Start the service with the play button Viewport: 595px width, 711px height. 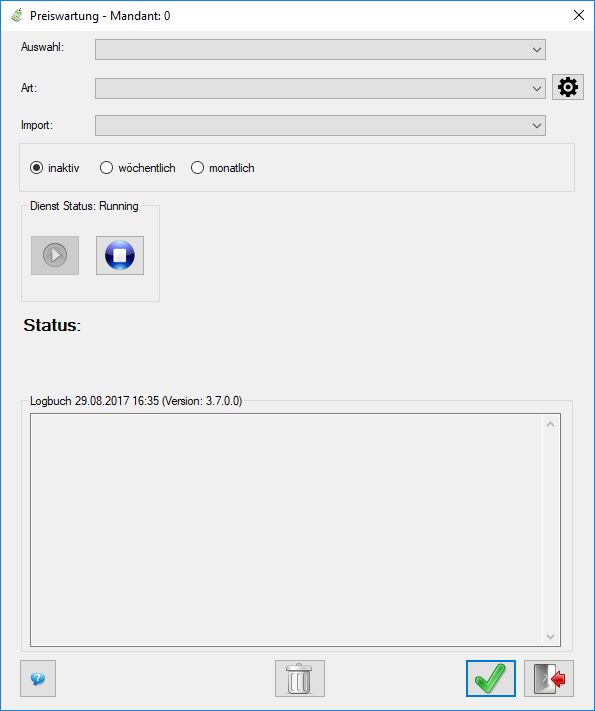click(x=55, y=255)
